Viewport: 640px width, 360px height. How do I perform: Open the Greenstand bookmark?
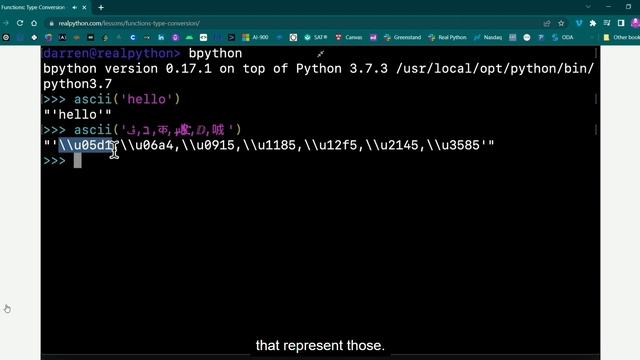pos(402,37)
